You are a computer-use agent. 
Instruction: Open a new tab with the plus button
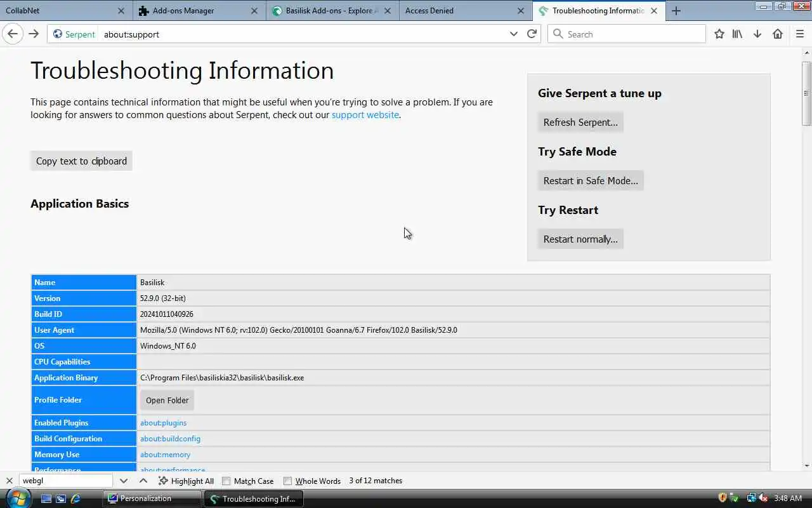click(x=676, y=11)
